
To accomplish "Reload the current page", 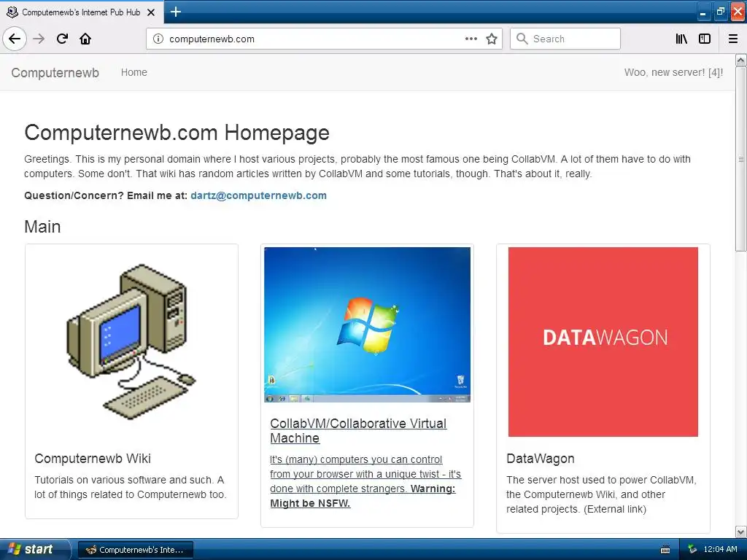I will coord(62,39).
